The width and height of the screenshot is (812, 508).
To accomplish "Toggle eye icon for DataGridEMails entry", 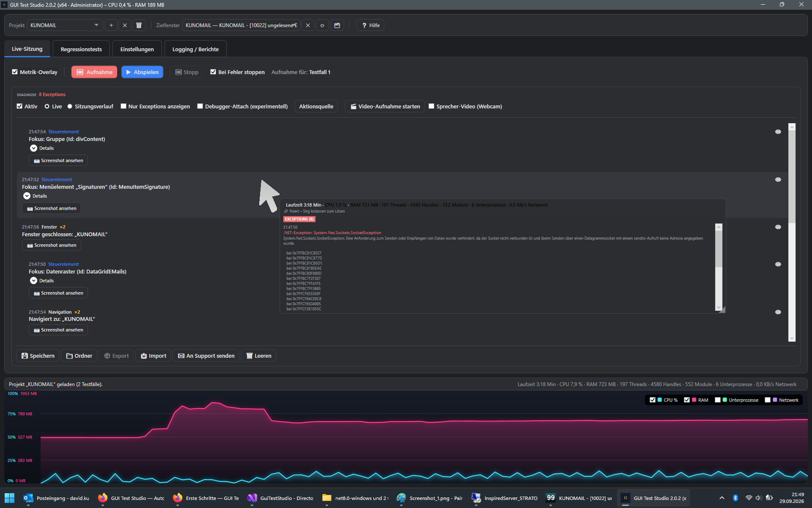I will [x=778, y=264].
